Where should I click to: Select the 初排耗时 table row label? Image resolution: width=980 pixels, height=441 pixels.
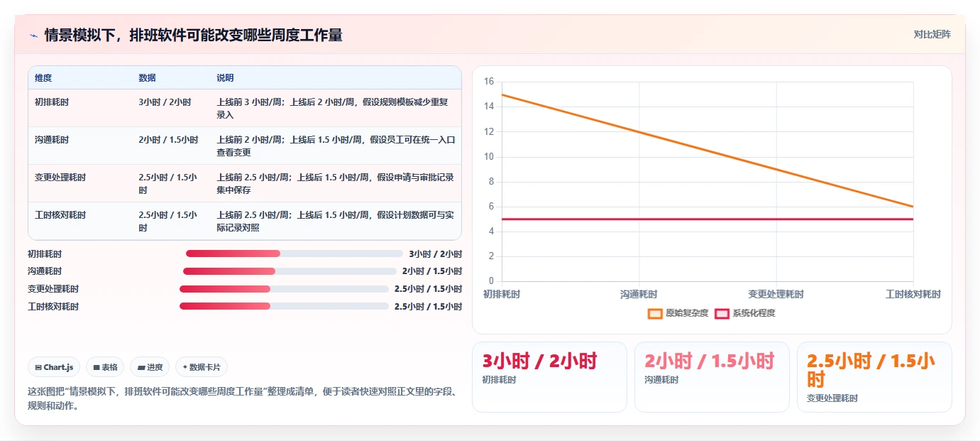[52, 102]
